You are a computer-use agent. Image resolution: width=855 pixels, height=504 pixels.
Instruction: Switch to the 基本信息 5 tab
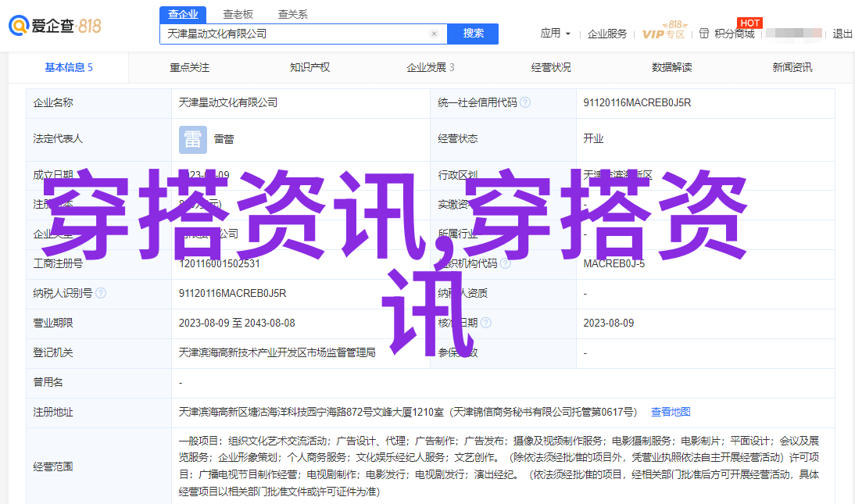tap(69, 67)
